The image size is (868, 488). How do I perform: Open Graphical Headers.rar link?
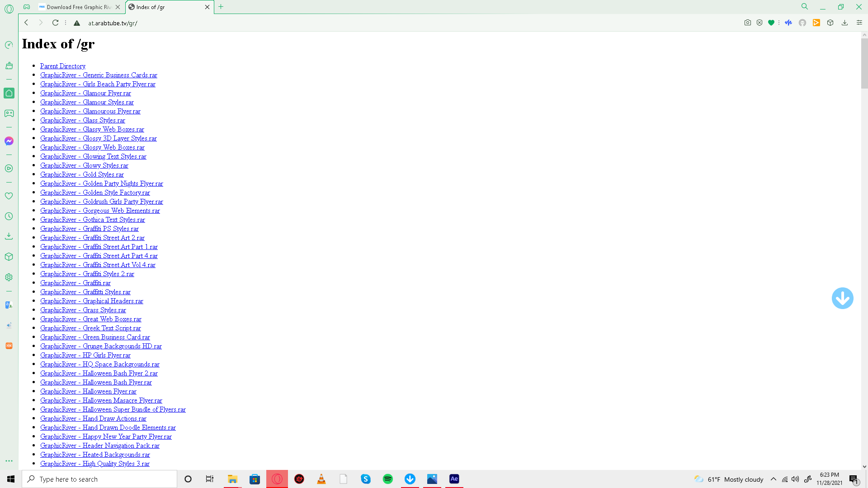point(92,301)
